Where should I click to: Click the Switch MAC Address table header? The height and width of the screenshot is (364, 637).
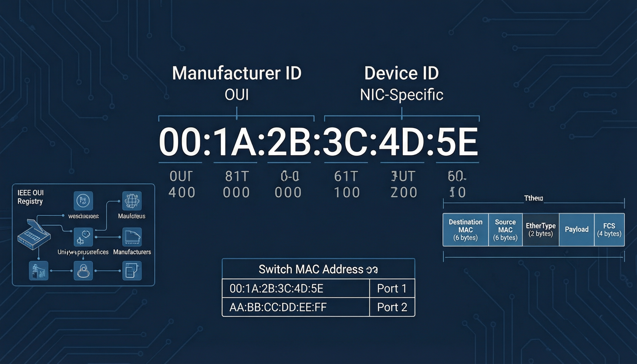click(318, 269)
